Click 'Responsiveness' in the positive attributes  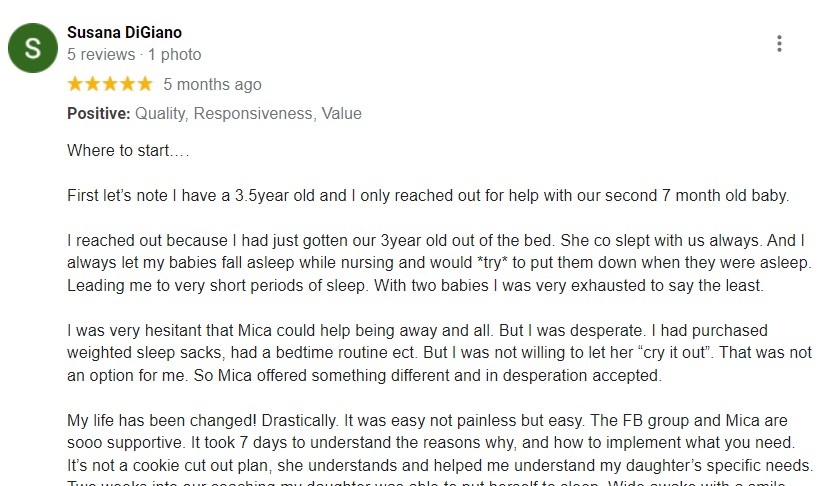point(253,114)
